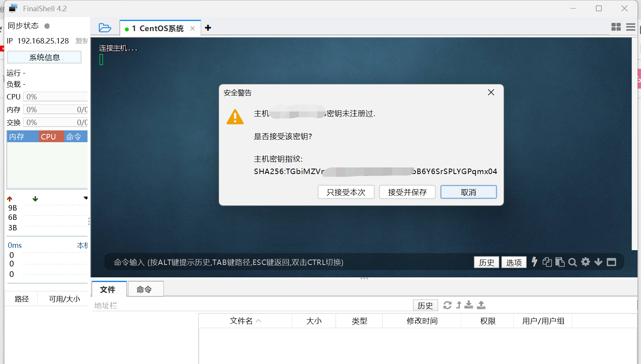641x364 pixels.
Task: Open the quick commands lightning icon
Action: click(534, 262)
